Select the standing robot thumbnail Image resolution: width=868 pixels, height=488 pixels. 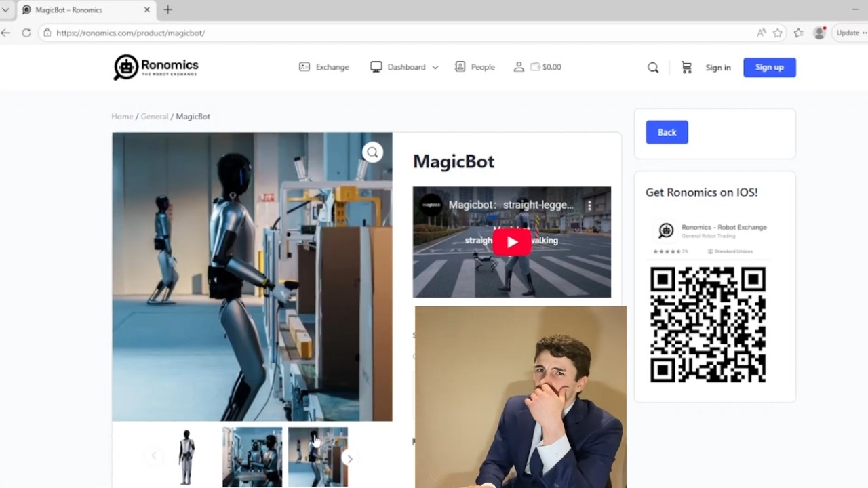(186, 457)
